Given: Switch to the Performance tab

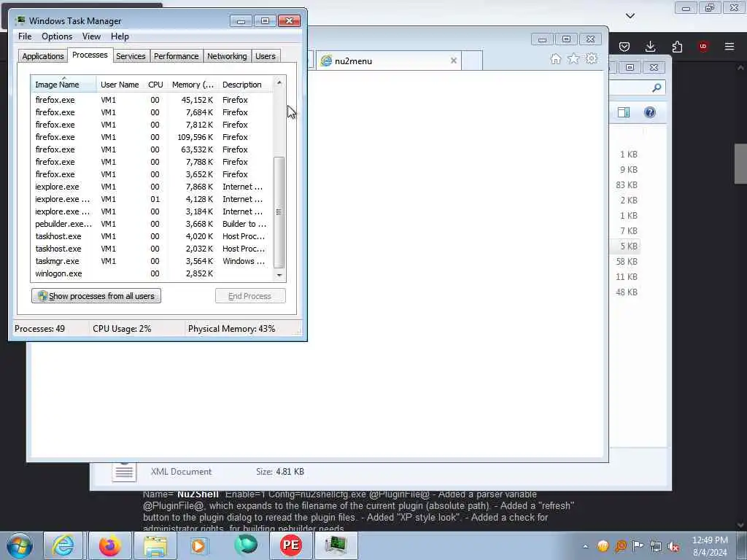Looking at the screenshot, I should pos(177,56).
